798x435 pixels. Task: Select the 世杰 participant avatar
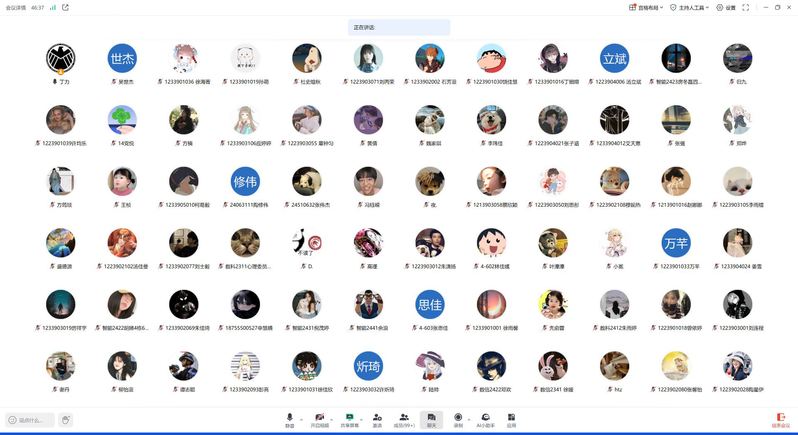point(123,59)
